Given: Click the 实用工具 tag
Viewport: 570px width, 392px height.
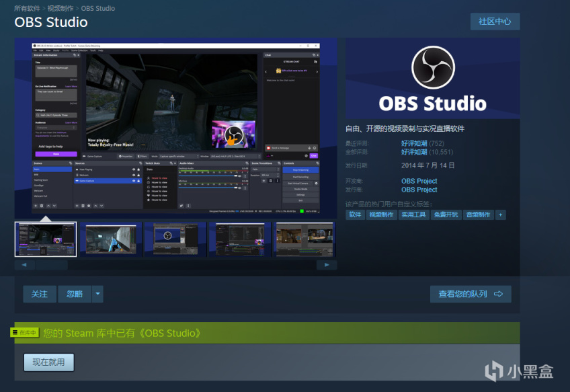Looking at the screenshot, I should point(413,214).
